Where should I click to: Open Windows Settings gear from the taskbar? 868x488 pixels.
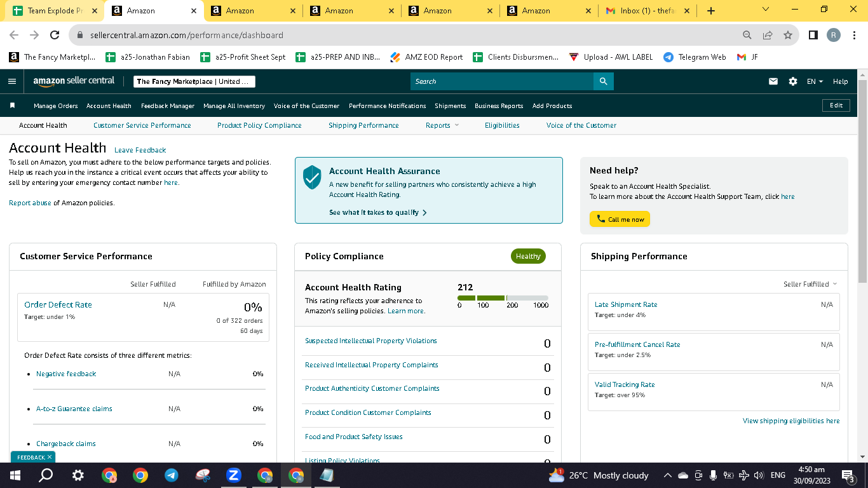[x=78, y=475]
